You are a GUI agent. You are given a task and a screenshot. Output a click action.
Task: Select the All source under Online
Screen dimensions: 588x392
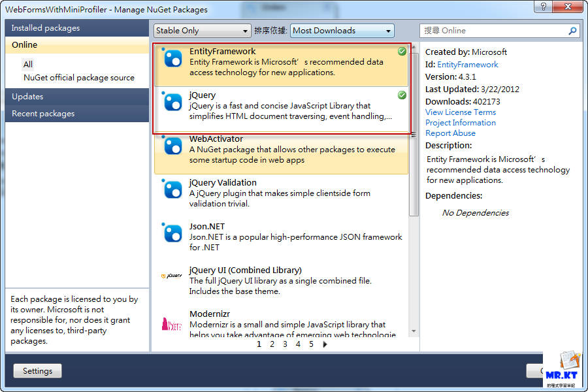point(27,64)
